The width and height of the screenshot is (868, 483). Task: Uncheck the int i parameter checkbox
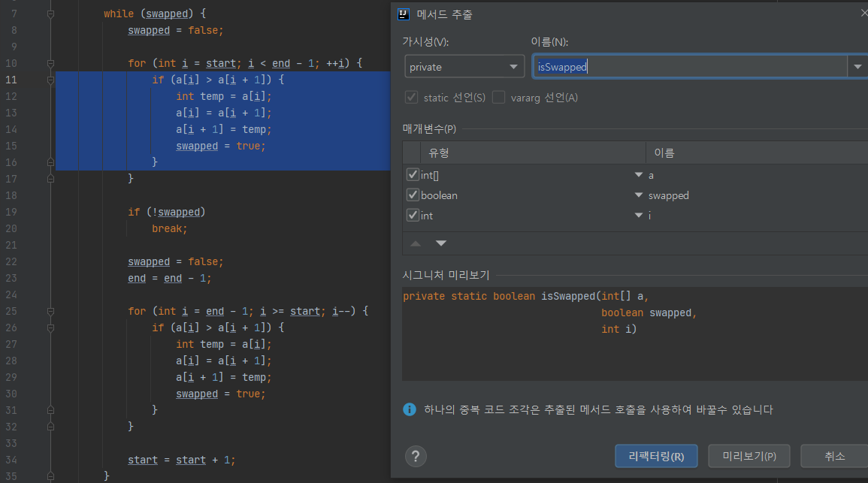[413, 216]
